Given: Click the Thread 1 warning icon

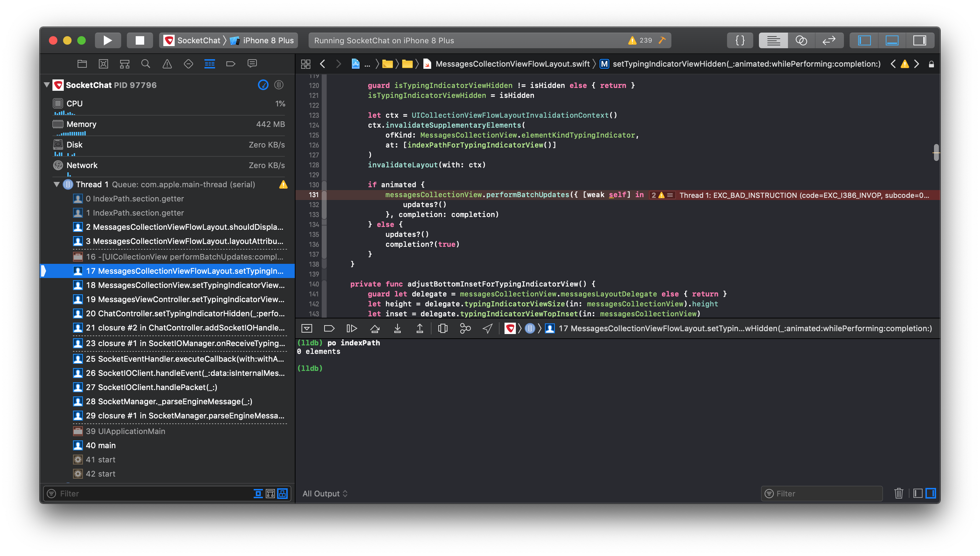Looking at the screenshot, I should pos(283,184).
